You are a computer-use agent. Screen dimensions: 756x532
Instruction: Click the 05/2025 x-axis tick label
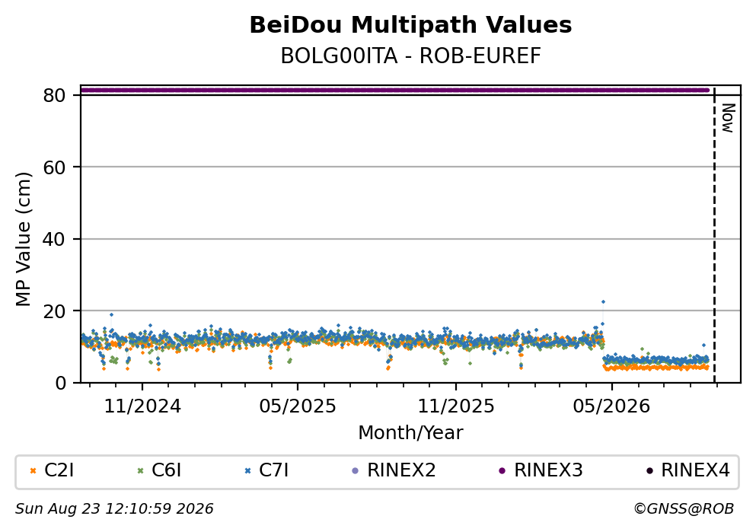coord(298,406)
